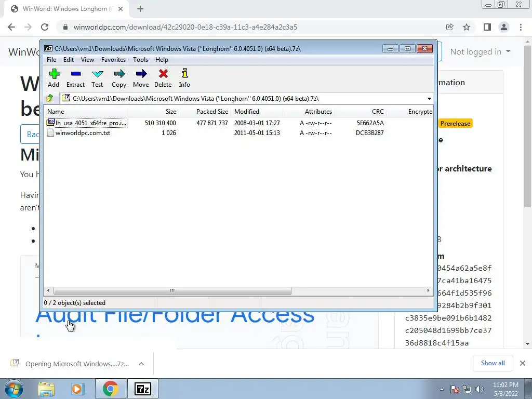Open the Chrome profile avatar
Image resolution: width=532 pixels, height=399 pixels.
pyautogui.click(x=504, y=27)
